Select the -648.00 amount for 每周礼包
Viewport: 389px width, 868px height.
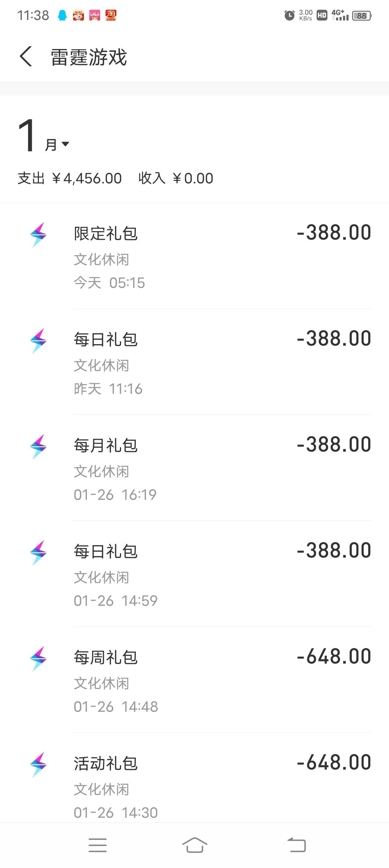(334, 656)
